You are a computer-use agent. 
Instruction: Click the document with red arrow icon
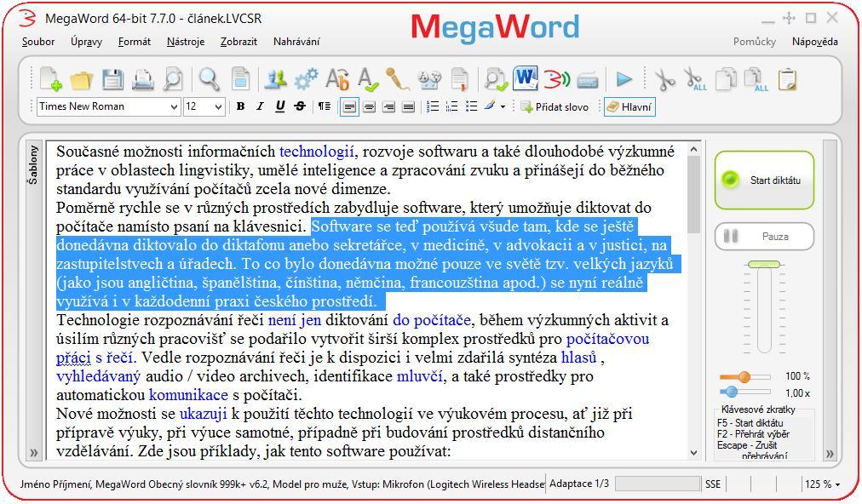pyautogui.click(x=460, y=80)
